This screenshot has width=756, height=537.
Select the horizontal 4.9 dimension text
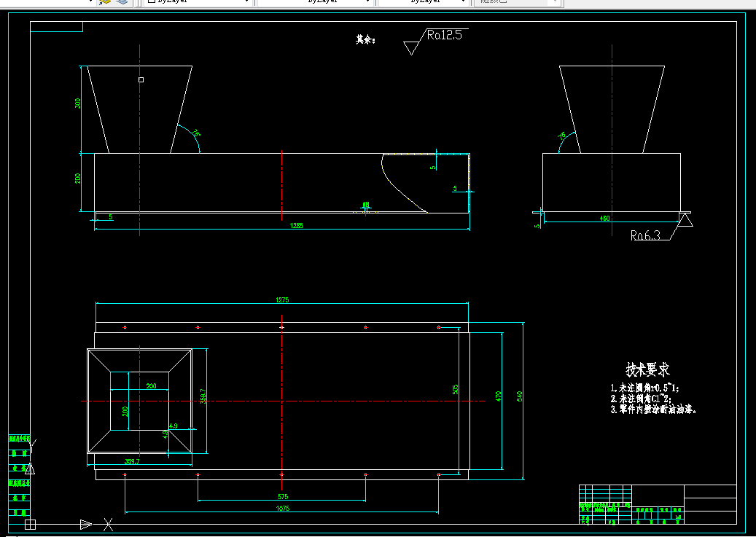click(x=173, y=426)
